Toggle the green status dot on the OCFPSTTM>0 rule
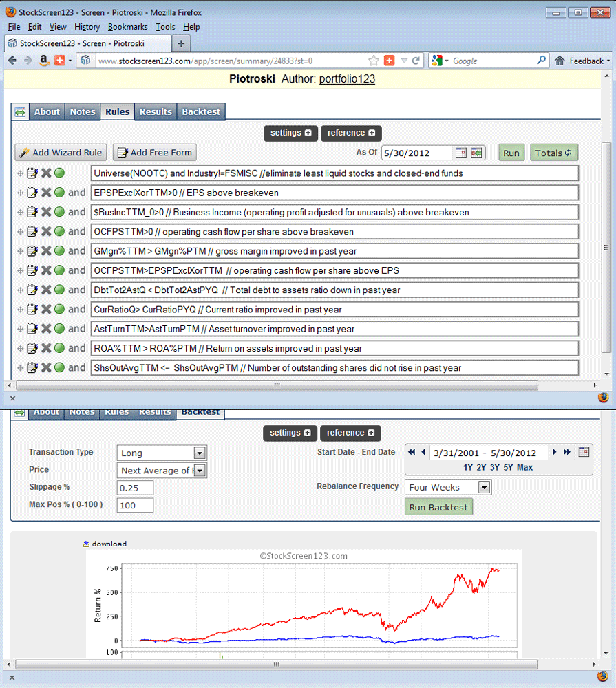This screenshot has height=688, width=616. point(59,232)
